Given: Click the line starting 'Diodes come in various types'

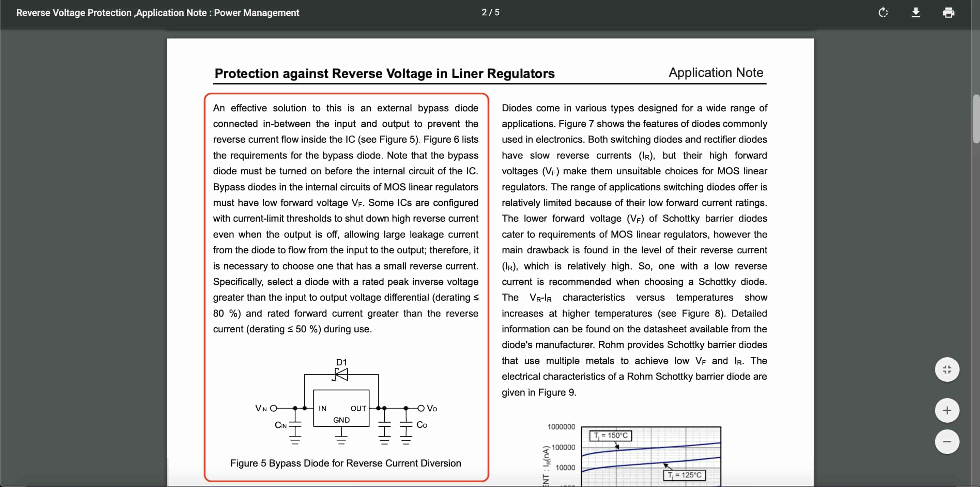Looking at the screenshot, I should pyautogui.click(x=634, y=108).
